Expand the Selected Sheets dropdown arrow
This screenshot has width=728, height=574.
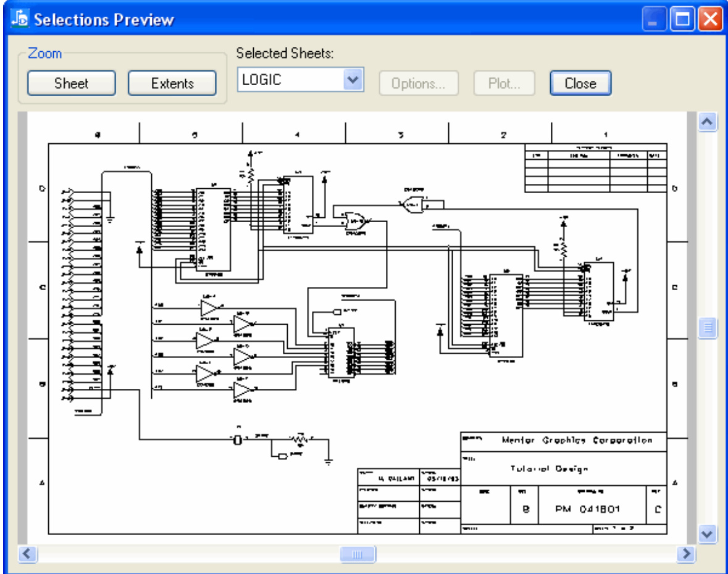(x=353, y=80)
